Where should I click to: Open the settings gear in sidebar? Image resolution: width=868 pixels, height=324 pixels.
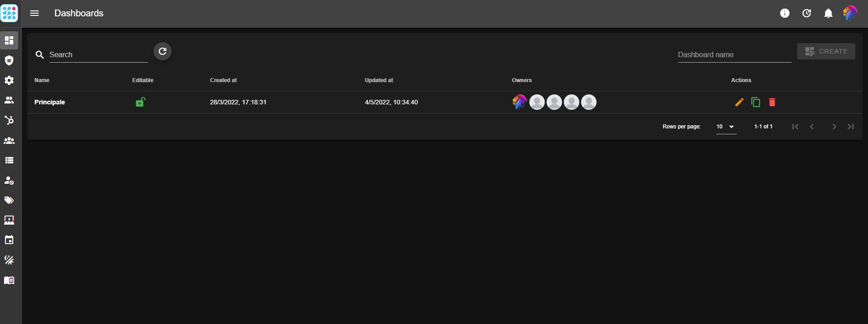click(9, 80)
